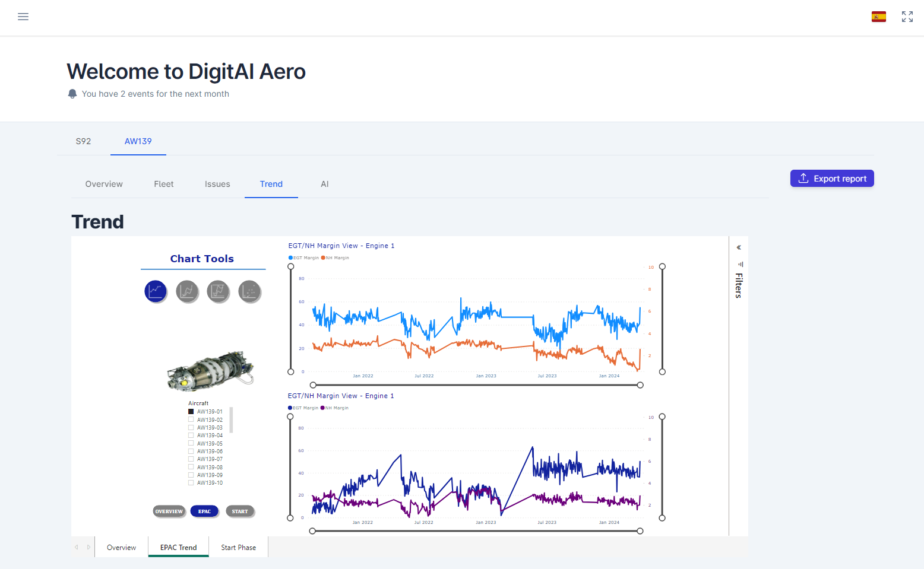Open the hamburger menu top left
This screenshot has height=569, width=924.
[23, 17]
